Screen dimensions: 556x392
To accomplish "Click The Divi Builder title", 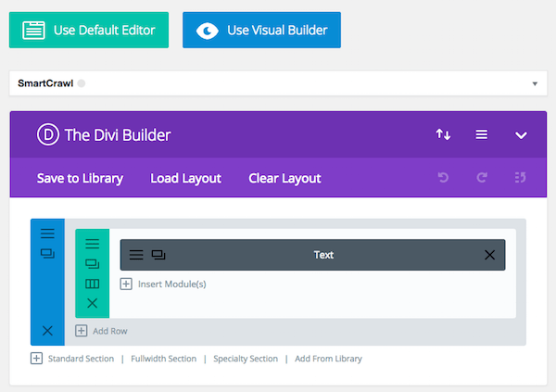I will point(118,135).
